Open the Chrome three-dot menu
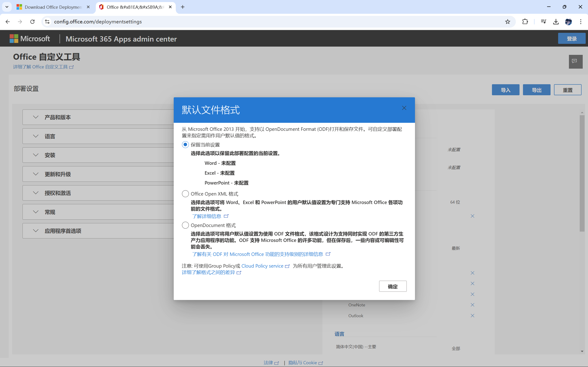Screen dimensions: 588x367 (x=581, y=22)
